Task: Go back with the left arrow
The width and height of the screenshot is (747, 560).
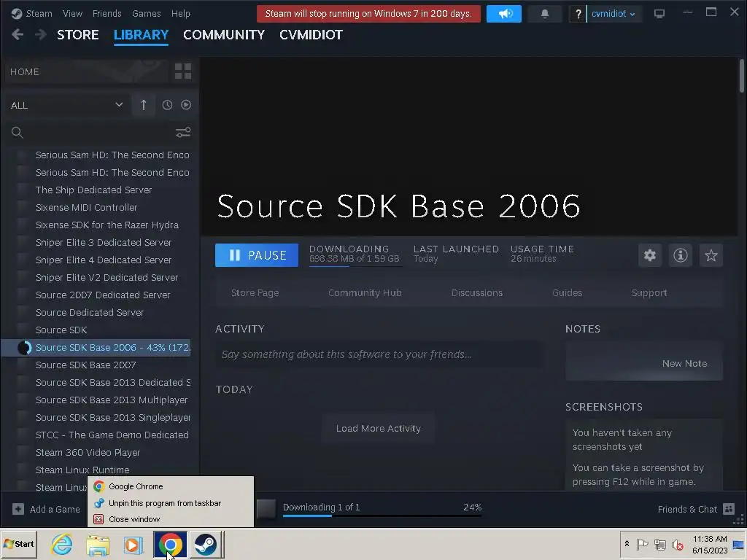Action: tap(18, 34)
